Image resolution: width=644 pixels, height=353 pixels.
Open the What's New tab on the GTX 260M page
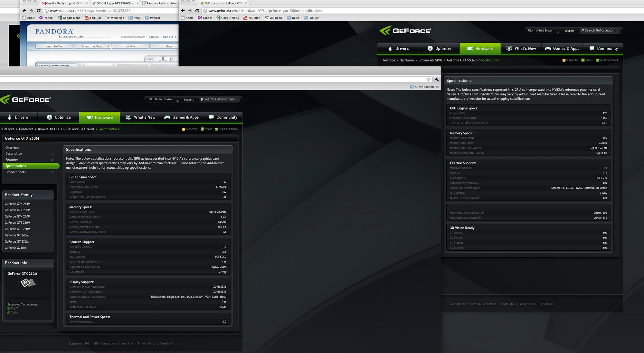click(x=140, y=117)
